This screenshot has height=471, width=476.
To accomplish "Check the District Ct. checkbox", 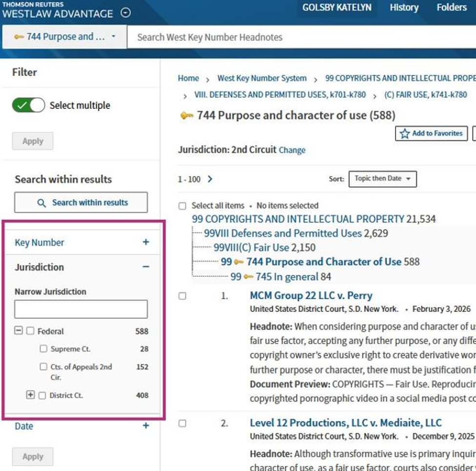I will click(x=42, y=395).
